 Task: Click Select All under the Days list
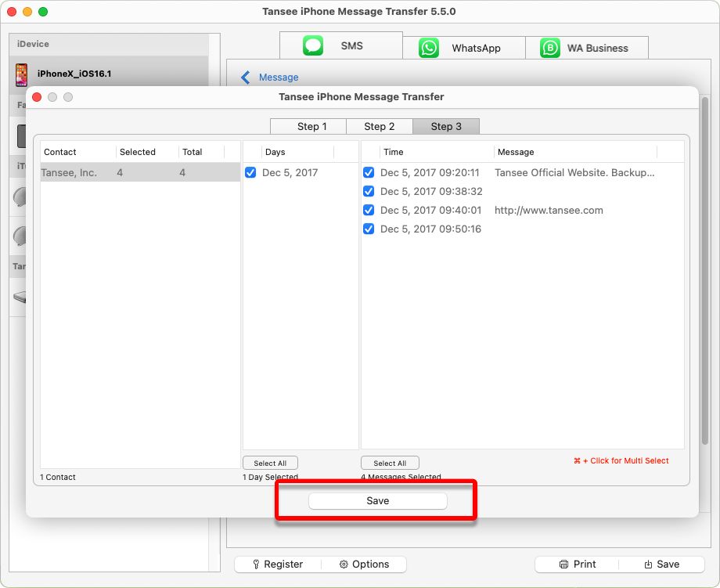coord(270,463)
